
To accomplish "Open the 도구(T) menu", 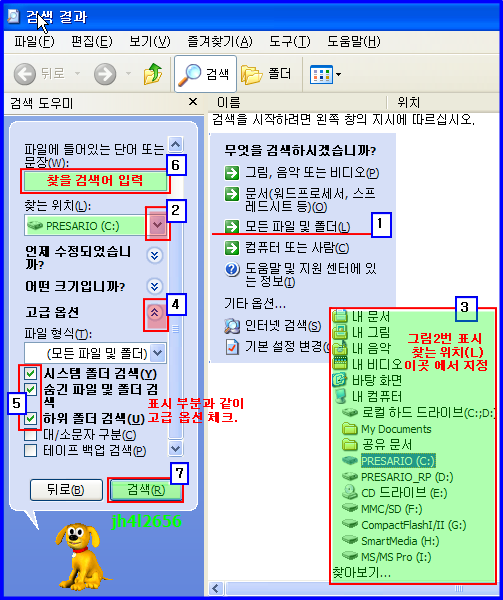I will pyautogui.click(x=290, y=41).
